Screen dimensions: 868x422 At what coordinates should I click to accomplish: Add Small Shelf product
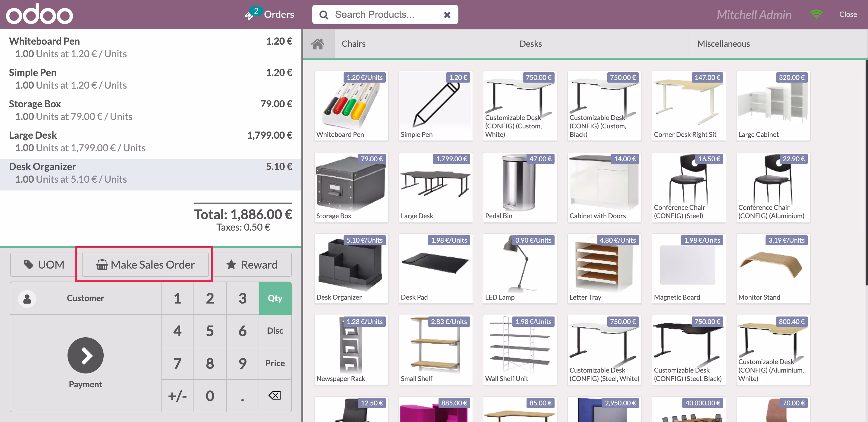pos(435,350)
